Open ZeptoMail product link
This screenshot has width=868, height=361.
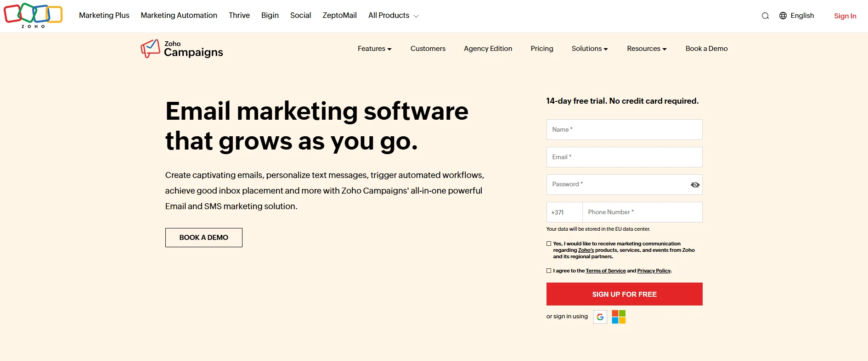coord(339,16)
